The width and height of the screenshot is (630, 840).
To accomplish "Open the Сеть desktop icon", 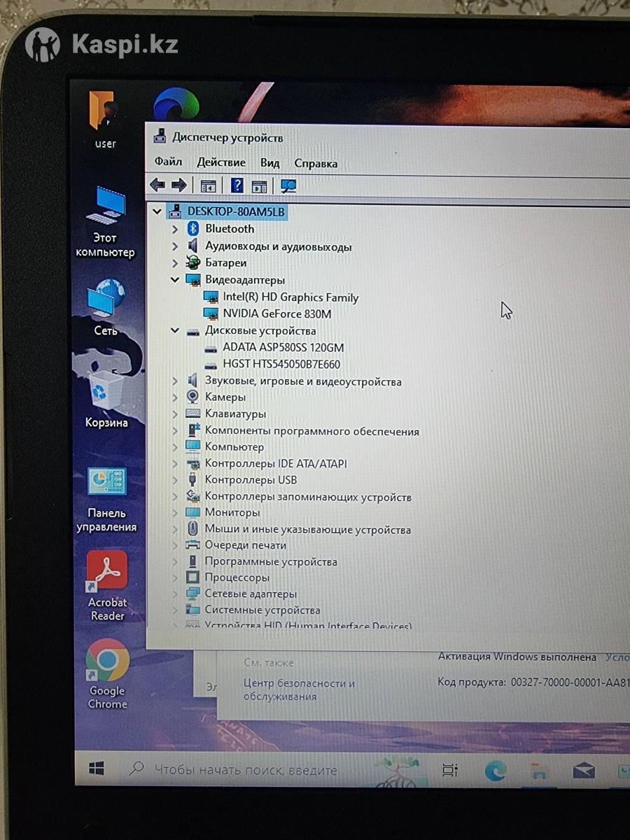I will [106, 307].
